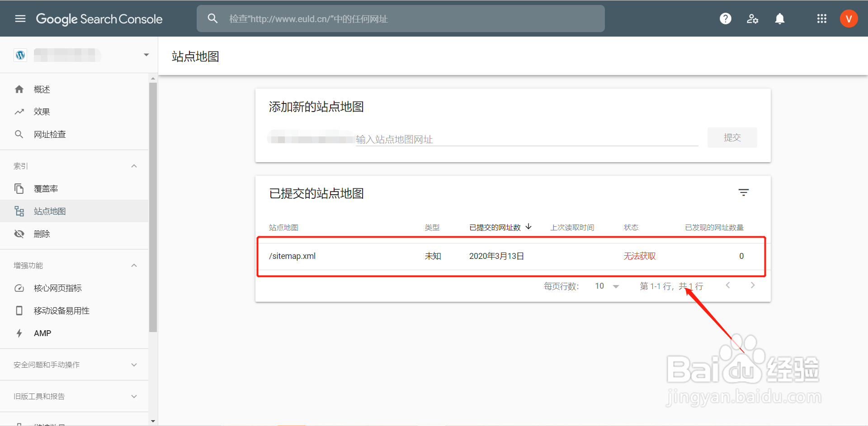Image resolution: width=868 pixels, height=426 pixels.
Task: Collapse the 索引 section chevron
Action: point(134,166)
